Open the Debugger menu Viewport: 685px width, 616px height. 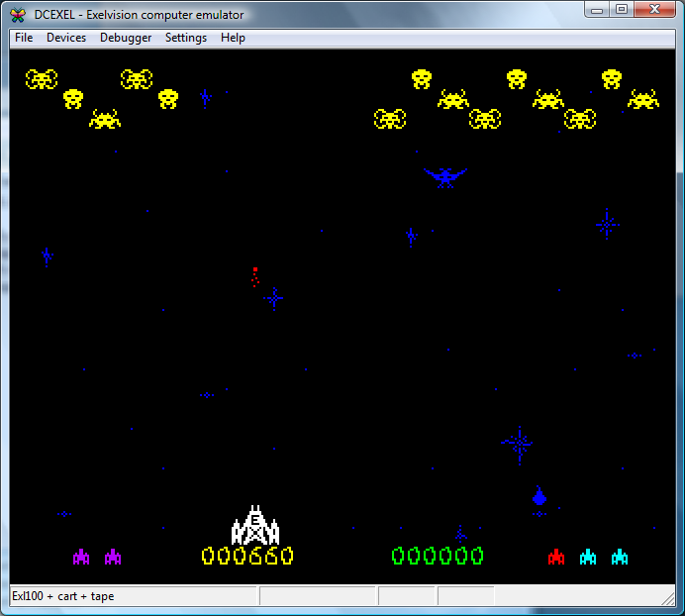point(126,38)
